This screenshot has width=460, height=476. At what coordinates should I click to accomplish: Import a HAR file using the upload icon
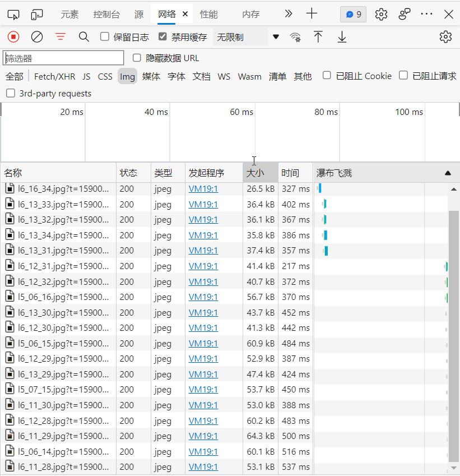coord(318,37)
